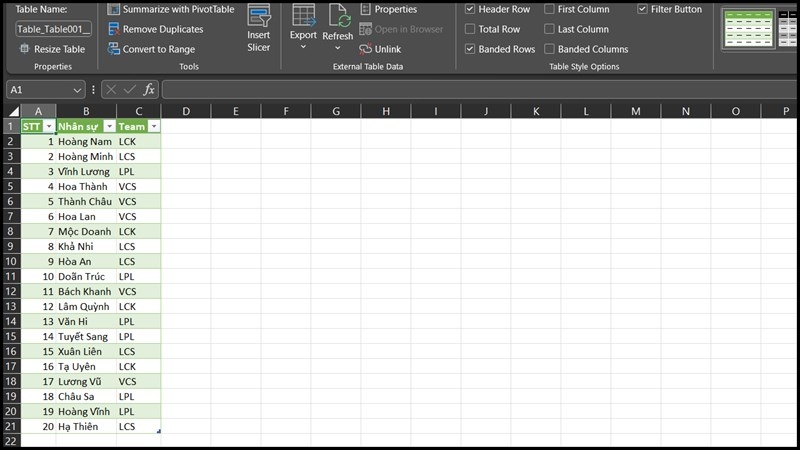Expand the Name Box dropdown arrow
800x450 pixels.
click(x=77, y=90)
